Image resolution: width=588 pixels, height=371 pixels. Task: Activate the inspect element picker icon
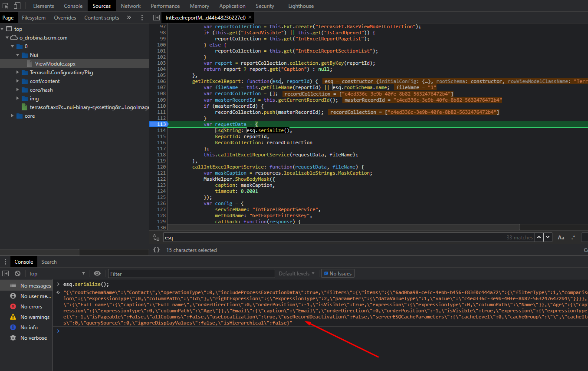click(x=6, y=6)
